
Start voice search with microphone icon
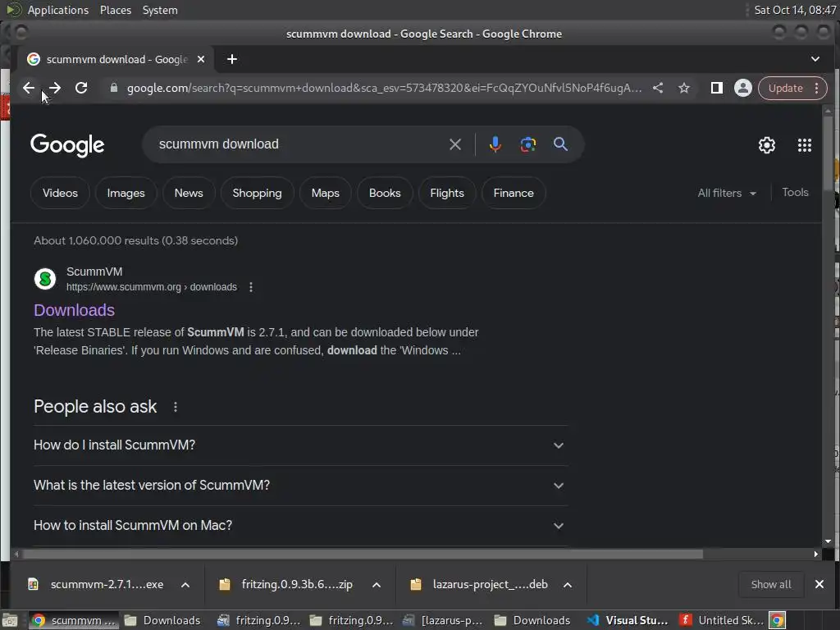tap(495, 144)
